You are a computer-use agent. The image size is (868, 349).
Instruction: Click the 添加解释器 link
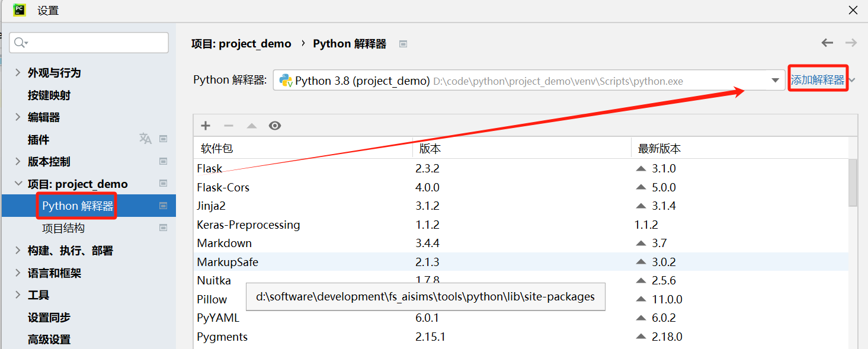click(818, 80)
